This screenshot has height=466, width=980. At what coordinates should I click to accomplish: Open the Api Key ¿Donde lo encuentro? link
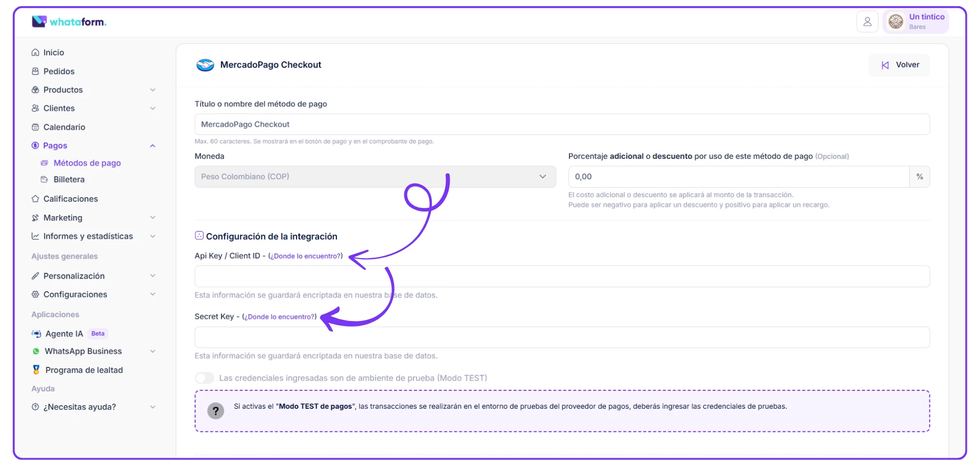click(305, 256)
